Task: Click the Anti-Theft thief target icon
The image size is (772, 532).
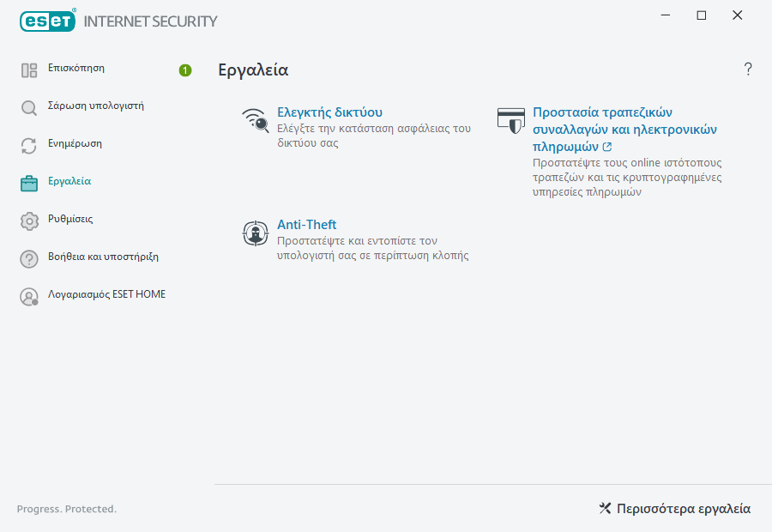Action: pos(256,233)
